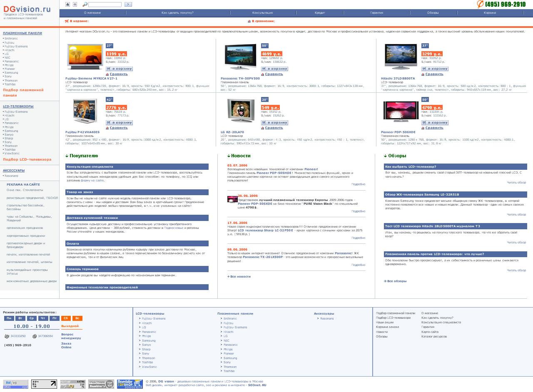This screenshot has height=392, width=533.
Task: Add LG RZ-20LA70 to cart
Action: coord(274,123)
